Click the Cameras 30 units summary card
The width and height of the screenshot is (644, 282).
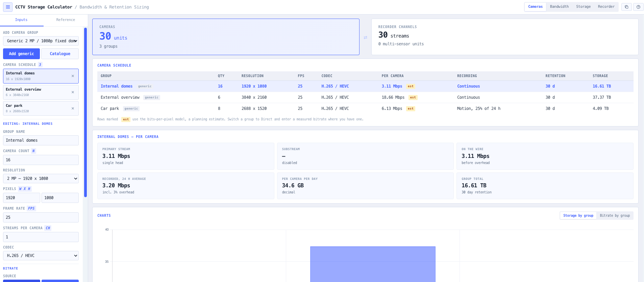coord(226,37)
